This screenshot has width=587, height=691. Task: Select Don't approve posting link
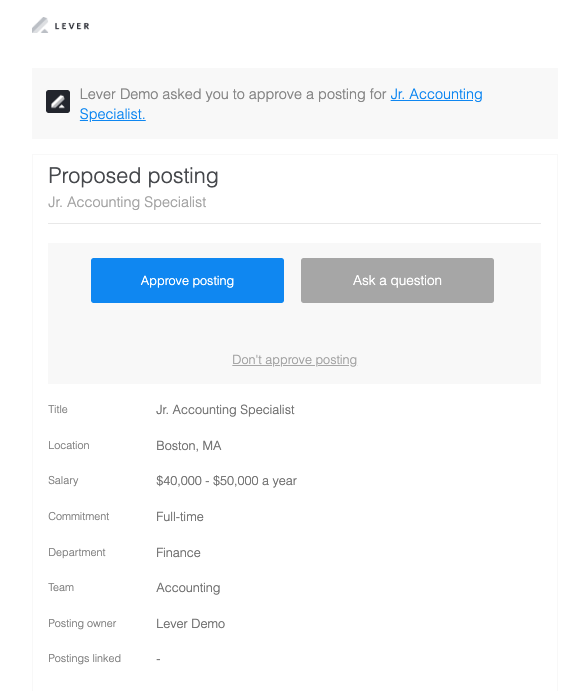point(294,360)
